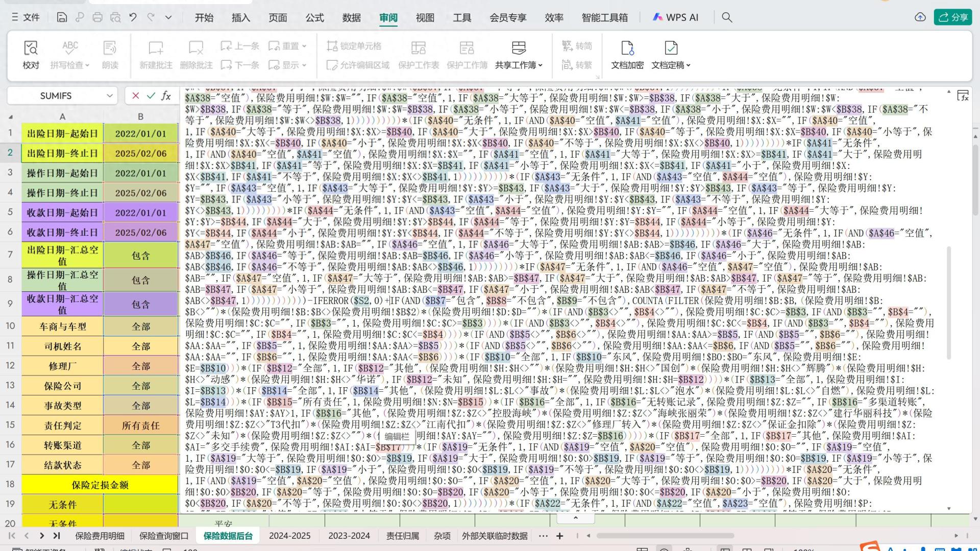Click the undo arrow icon
The height and width of the screenshot is (551, 980).
133,17
